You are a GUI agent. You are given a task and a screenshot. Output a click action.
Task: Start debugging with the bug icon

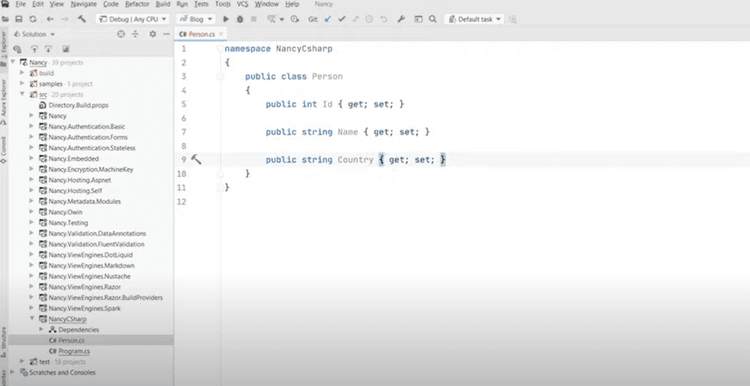[240, 20]
